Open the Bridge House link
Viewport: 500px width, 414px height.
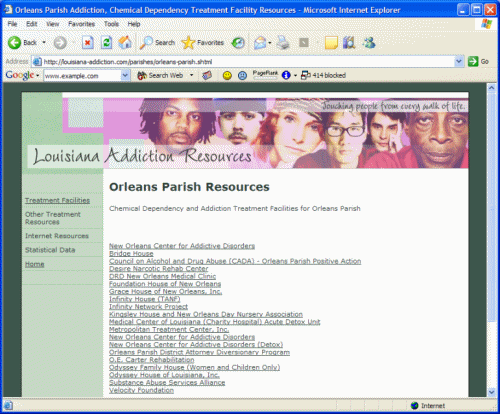point(131,254)
